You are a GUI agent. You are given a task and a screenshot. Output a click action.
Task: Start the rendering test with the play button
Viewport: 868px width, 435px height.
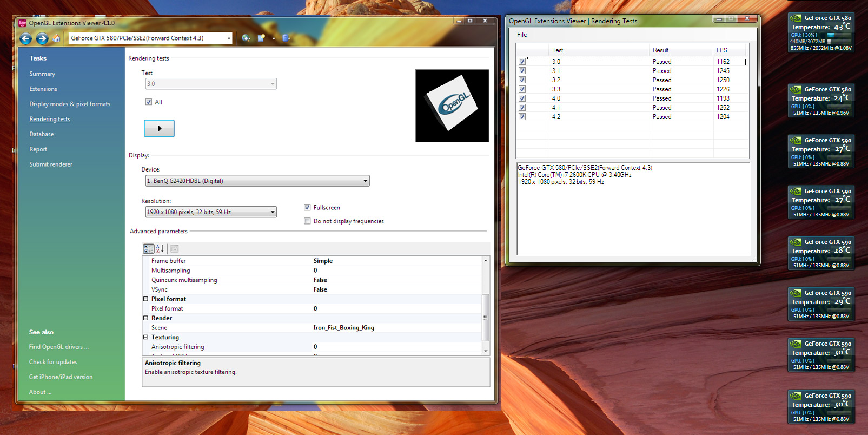pos(159,128)
